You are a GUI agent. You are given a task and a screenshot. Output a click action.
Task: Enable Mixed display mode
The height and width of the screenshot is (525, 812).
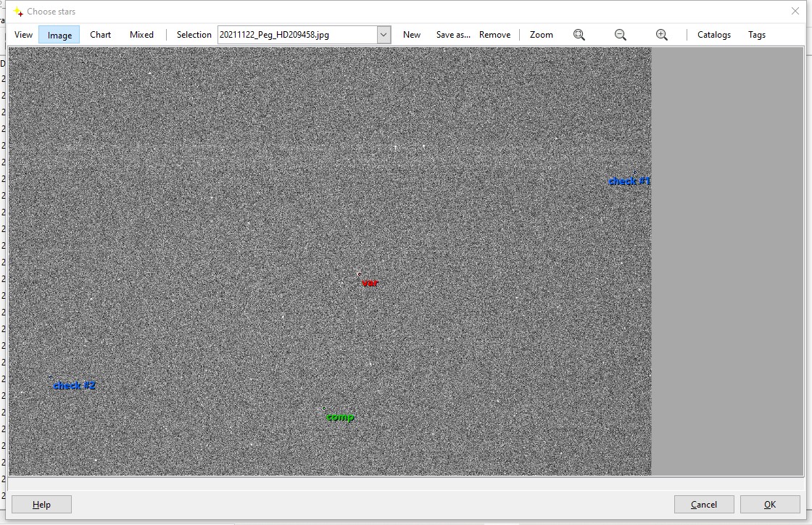click(x=141, y=35)
